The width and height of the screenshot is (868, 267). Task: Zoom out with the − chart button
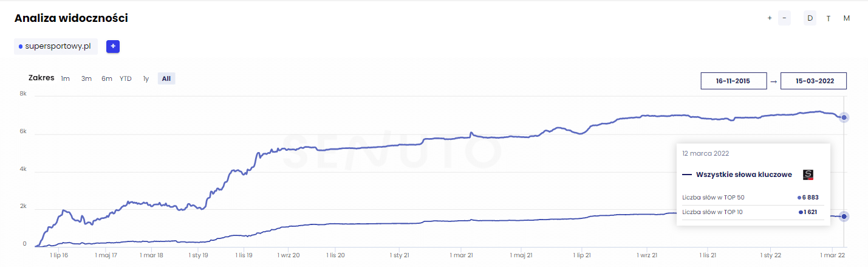pos(784,18)
